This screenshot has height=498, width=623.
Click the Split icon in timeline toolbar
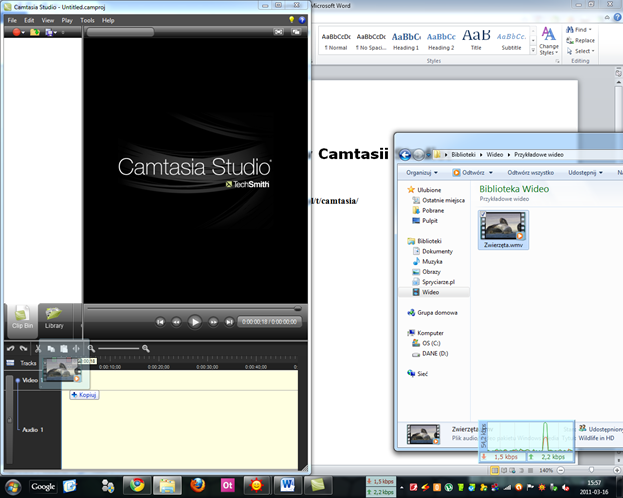click(76, 349)
